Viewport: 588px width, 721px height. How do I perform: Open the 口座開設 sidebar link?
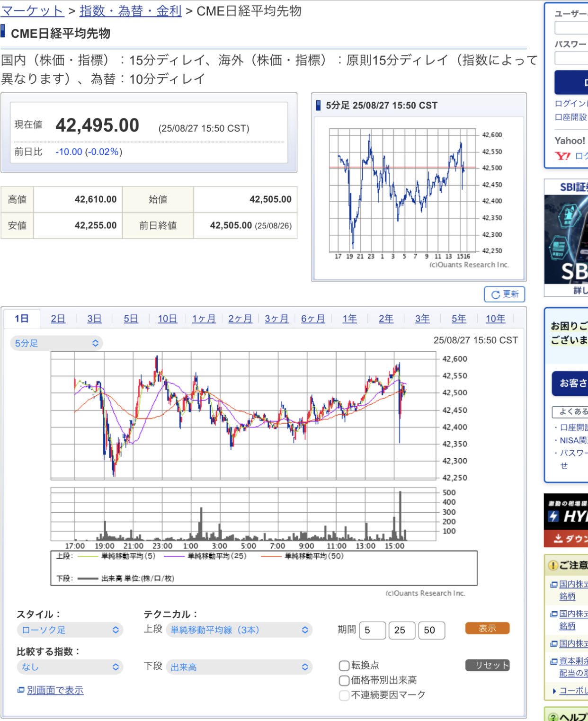(571, 117)
